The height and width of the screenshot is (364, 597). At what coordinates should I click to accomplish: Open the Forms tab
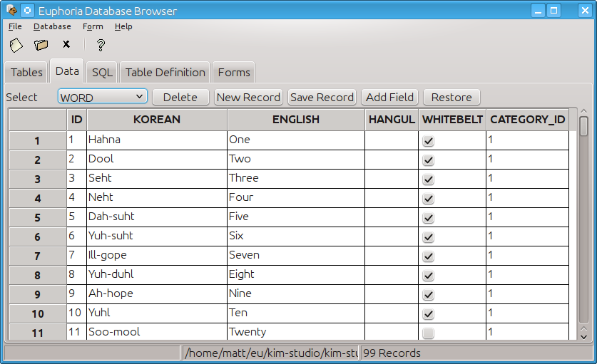(234, 73)
